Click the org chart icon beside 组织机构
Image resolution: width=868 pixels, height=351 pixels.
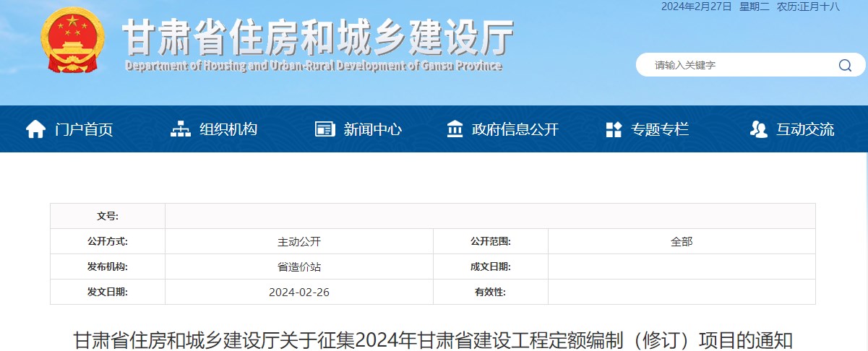pos(180,129)
